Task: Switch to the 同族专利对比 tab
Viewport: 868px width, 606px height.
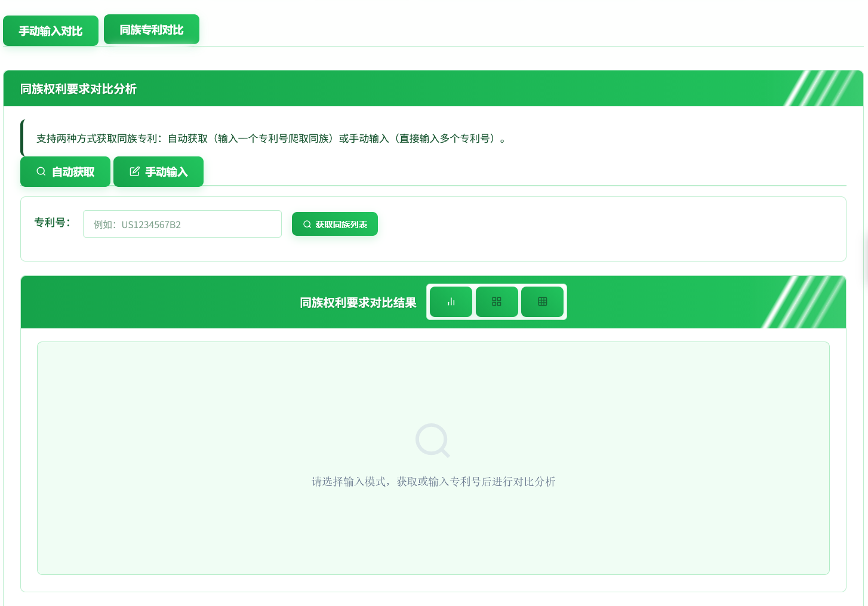Action: point(151,29)
